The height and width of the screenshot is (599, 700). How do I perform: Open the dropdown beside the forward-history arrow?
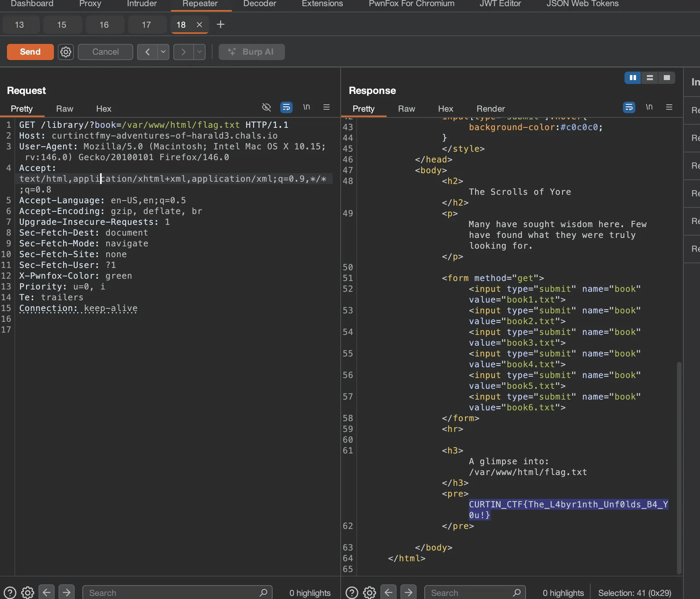199,52
